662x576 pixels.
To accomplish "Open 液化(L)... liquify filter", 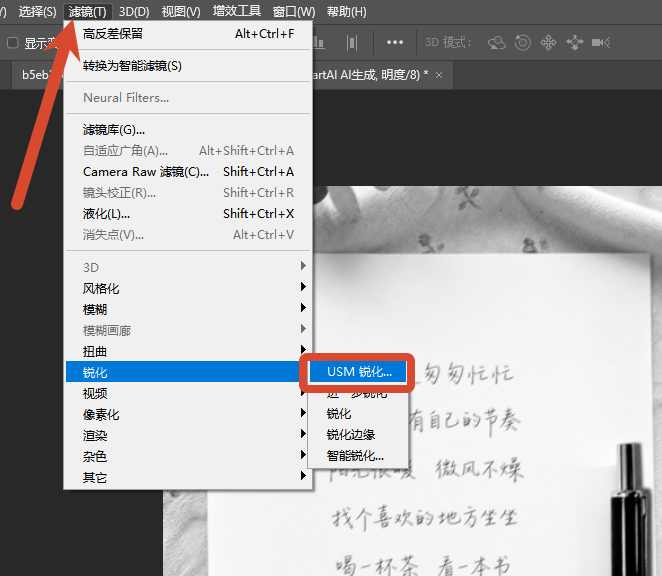I will (188, 214).
